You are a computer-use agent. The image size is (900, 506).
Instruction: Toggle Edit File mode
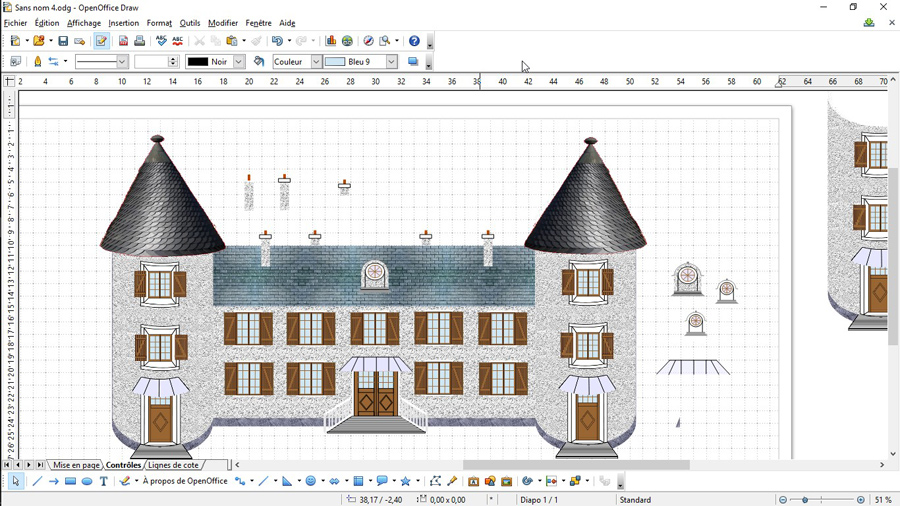101,41
